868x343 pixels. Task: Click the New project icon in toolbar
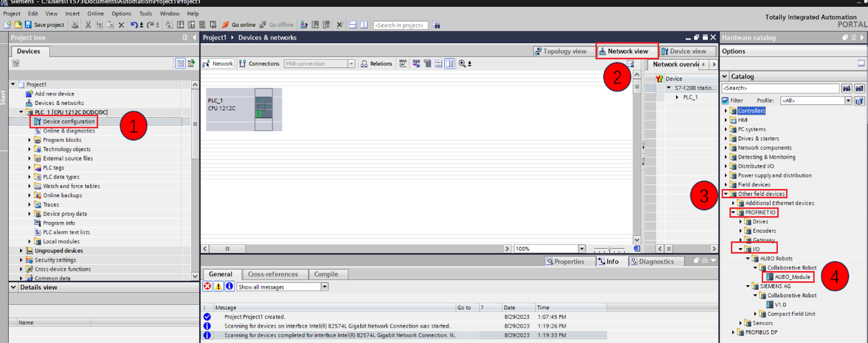pyautogui.click(x=7, y=25)
